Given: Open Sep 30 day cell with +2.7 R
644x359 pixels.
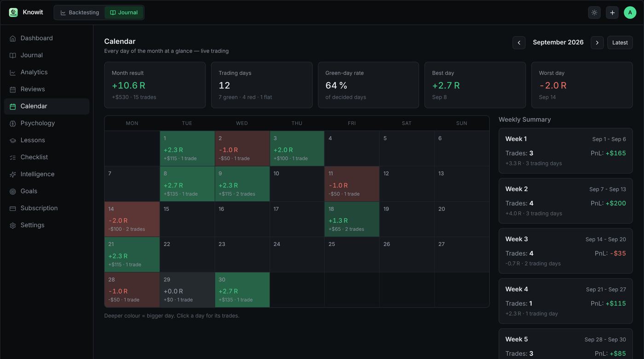Looking at the screenshot, I should coord(242,290).
